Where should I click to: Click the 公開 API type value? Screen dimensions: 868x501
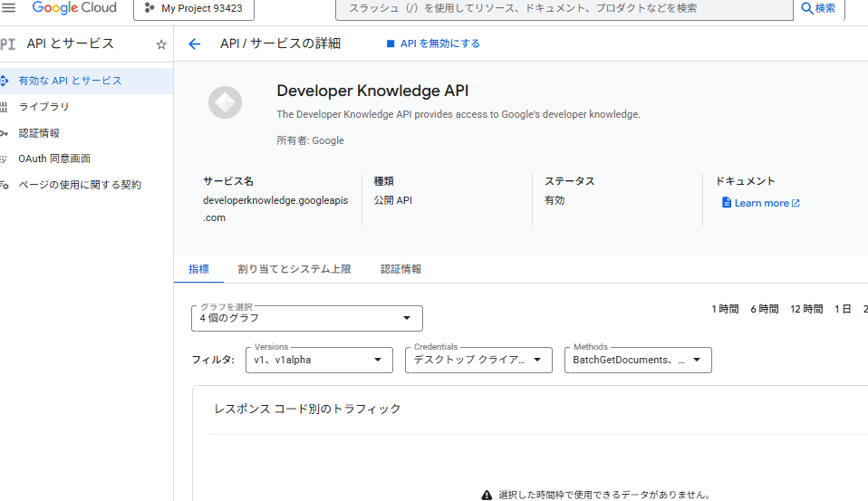click(393, 200)
